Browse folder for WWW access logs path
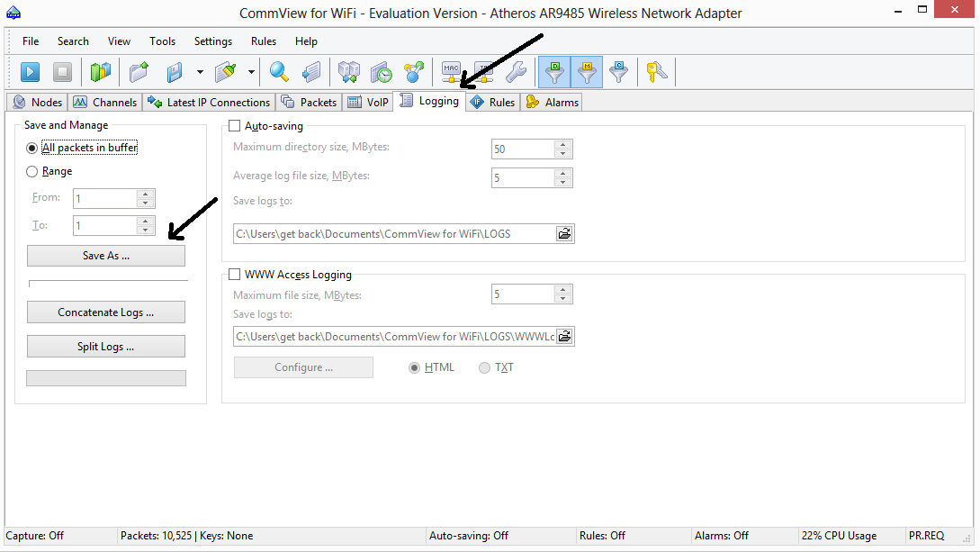Image resolution: width=980 pixels, height=552 pixels. coord(564,336)
